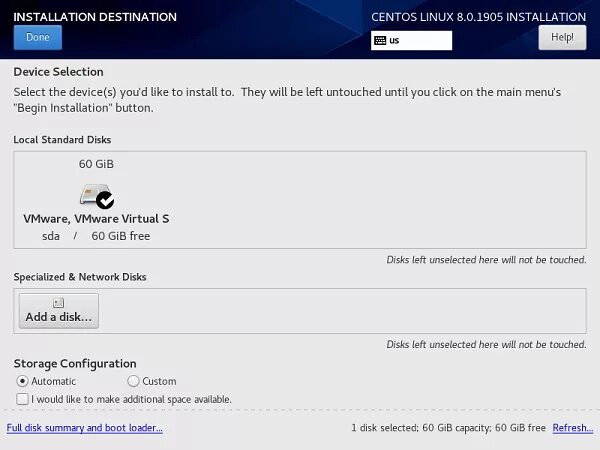Image resolution: width=600 pixels, height=450 pixels.
Task: Click the Refresh... link
Action: click(x=572, y=427)
